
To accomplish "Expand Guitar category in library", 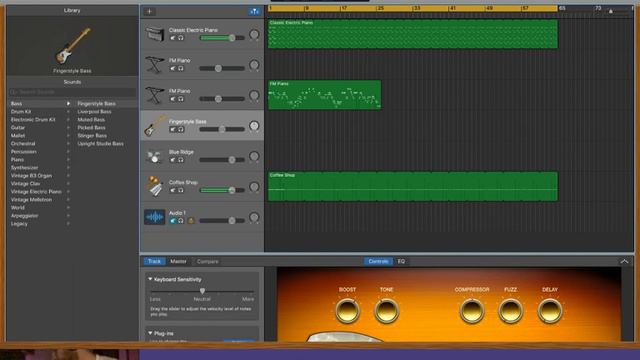I will tap(68, 128).
